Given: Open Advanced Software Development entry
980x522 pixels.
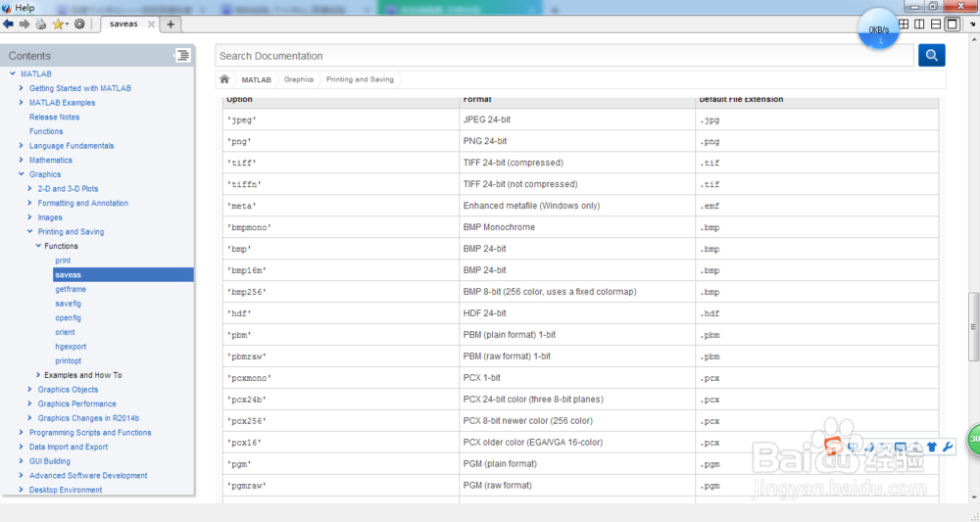Looking at the screenshot, I should (88, 476).
